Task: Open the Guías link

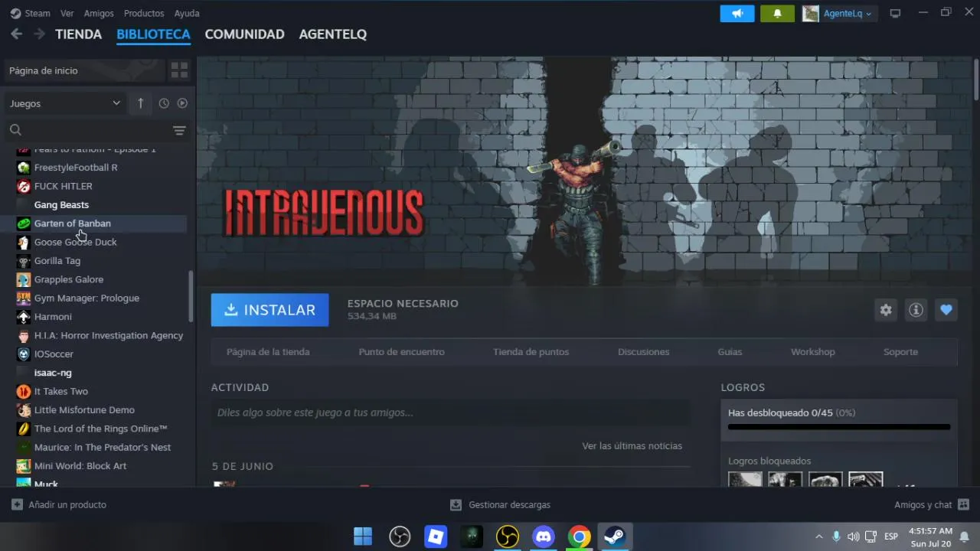Action: [x=730, y=352]
